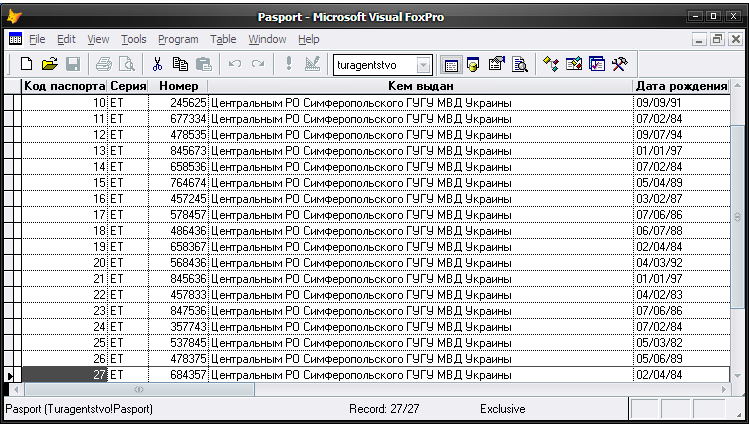The width and height of the screenshot is (749, 424).
Task: Click the Номер column header
Action: pyautogui.click(x=178, y=86)
